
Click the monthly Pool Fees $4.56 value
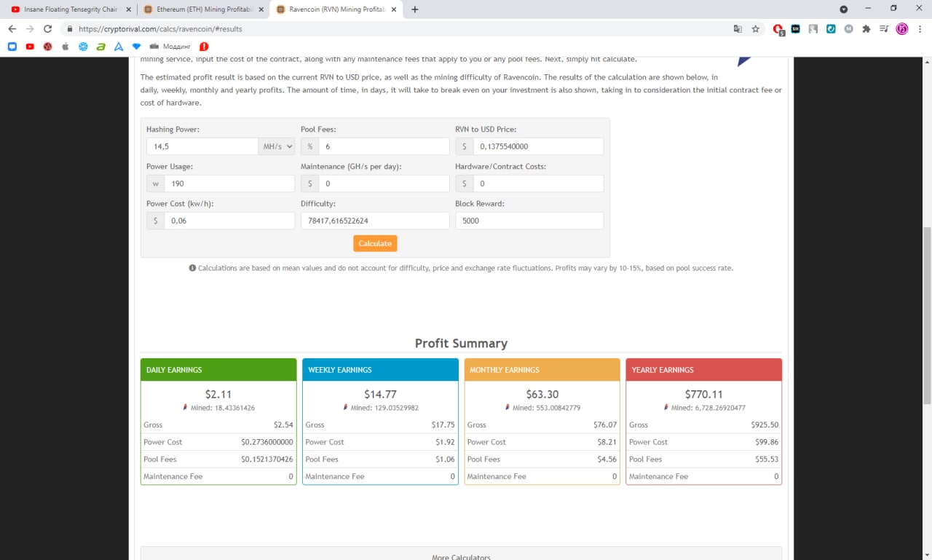tap(607, 460)
